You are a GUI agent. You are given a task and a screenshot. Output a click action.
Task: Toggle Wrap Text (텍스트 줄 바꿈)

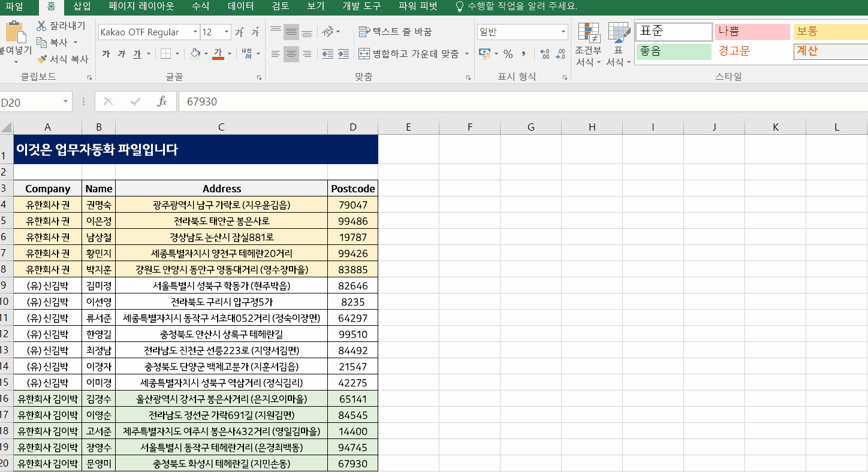[x=395, y=32]
